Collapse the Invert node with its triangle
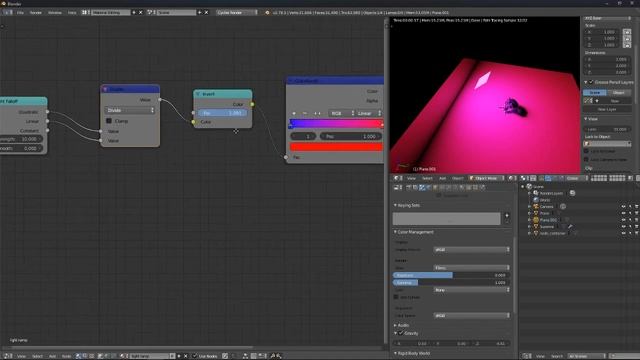This screenshot has height=360, width=640. click(198, 94)
